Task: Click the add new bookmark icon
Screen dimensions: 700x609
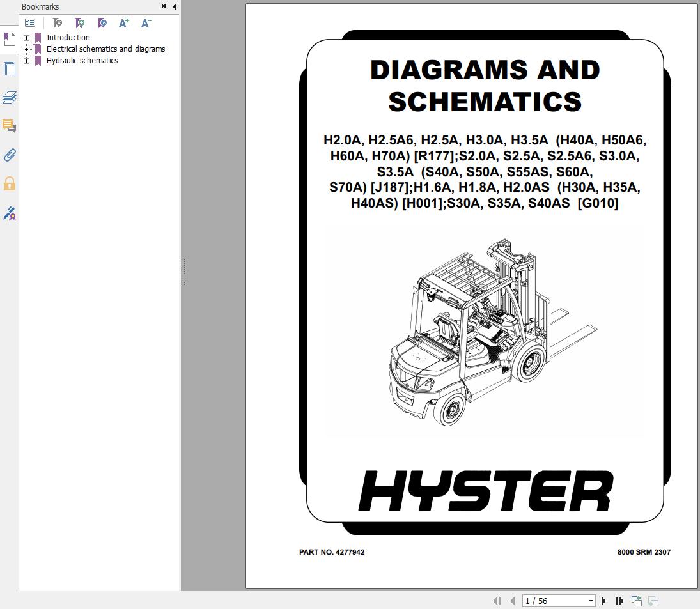Action: pyautogui.click(x=79, y=23)
